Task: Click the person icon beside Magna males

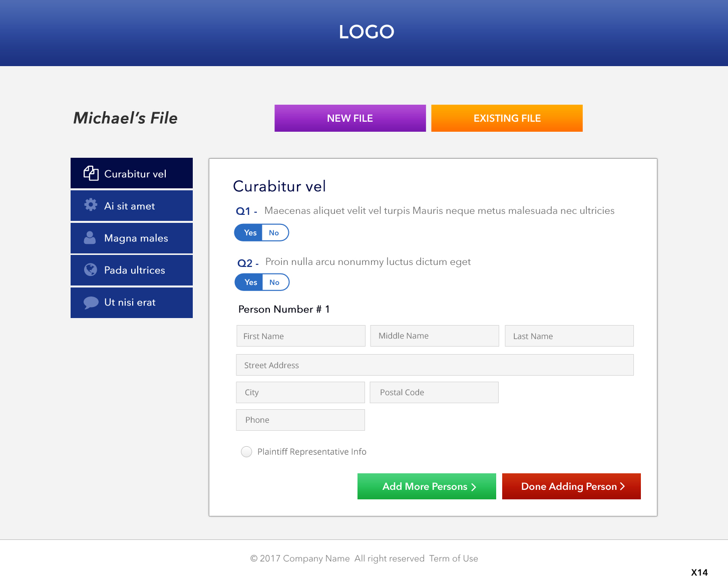Action: coord(90,237)
